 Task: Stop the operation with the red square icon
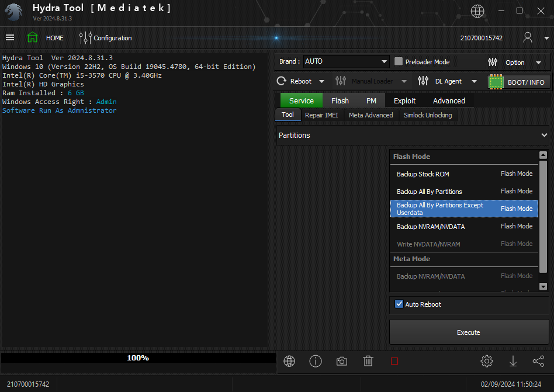pyautogui.click(x=394, y=361)
